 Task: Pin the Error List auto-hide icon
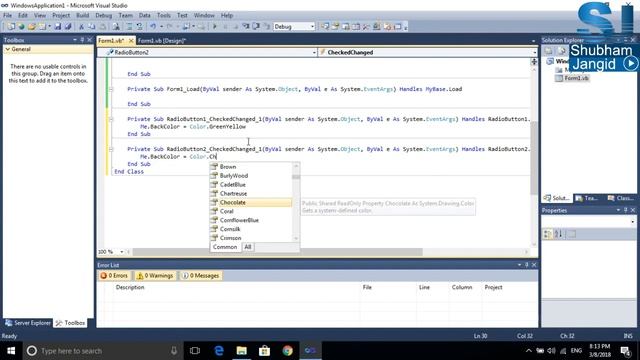(527, 265)
